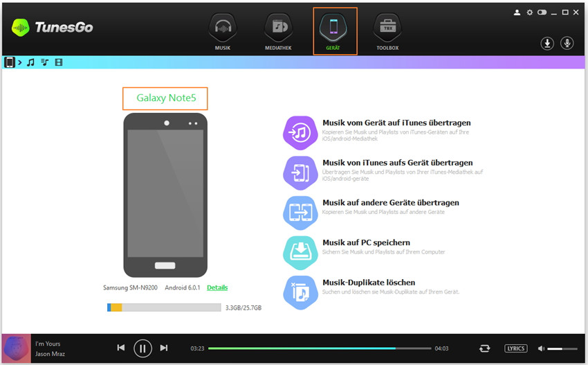The width and height of the screenshot is (588, 365).
Task: Pause the current song
Action: (143, 348)
